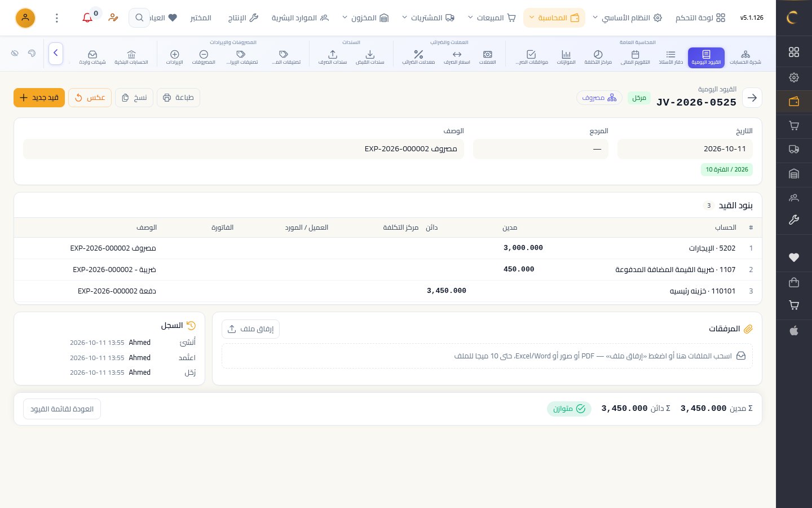
Task: Expand the المخزون inventory menu
Action: click(365, 18)
